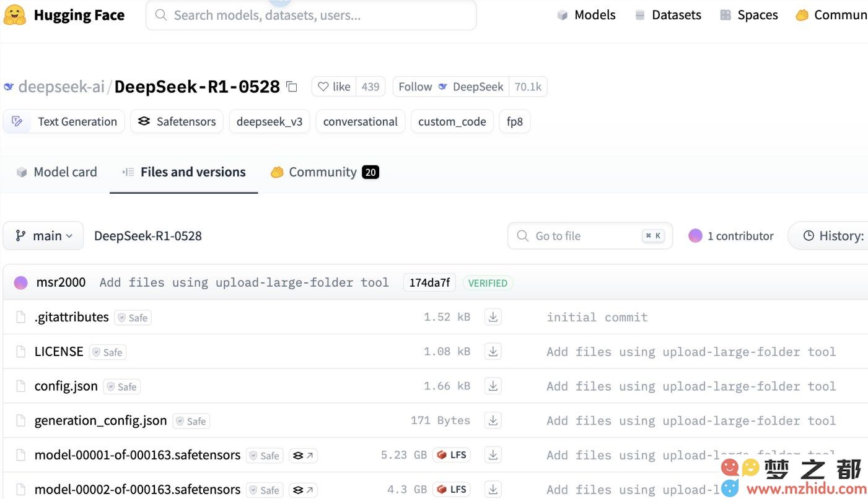Click the Safe badge for model-00001 safetensors
Viewport: 868px width, 499px height.
point(265,456)
